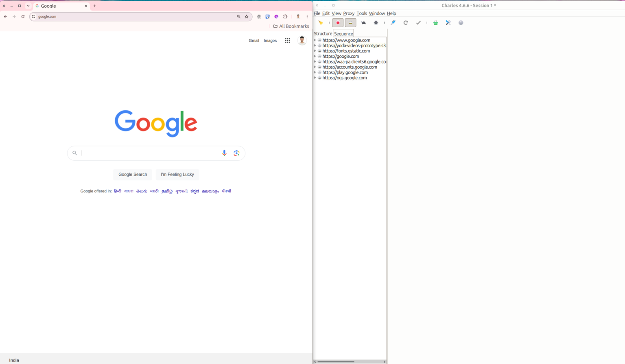Bookmark the page via the star icon

[247, 16]
